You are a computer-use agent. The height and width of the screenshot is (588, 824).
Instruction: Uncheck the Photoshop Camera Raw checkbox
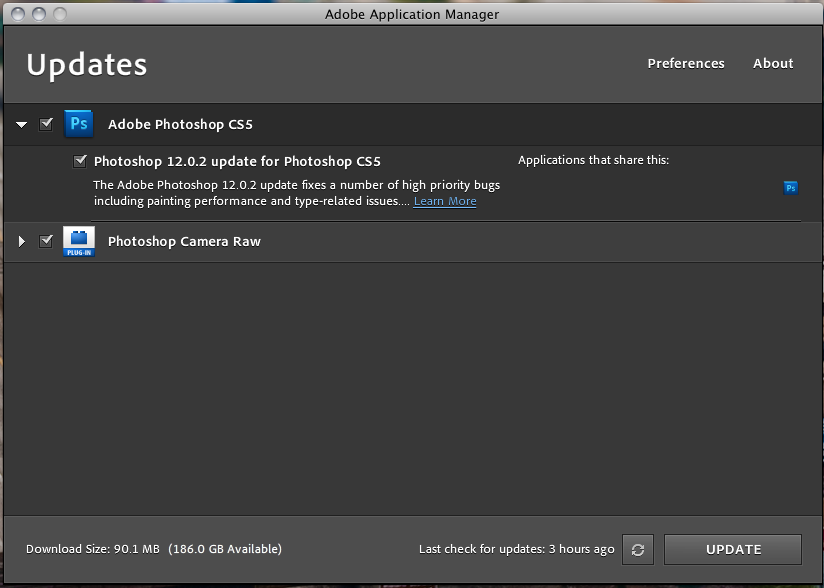point(46,241)
